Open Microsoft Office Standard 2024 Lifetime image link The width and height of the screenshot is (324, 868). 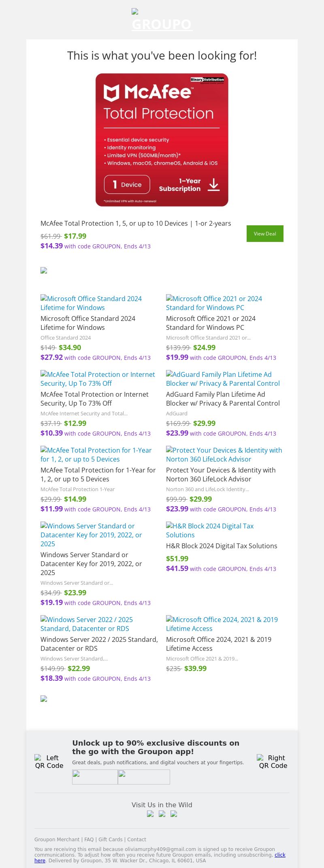[91, 303]
